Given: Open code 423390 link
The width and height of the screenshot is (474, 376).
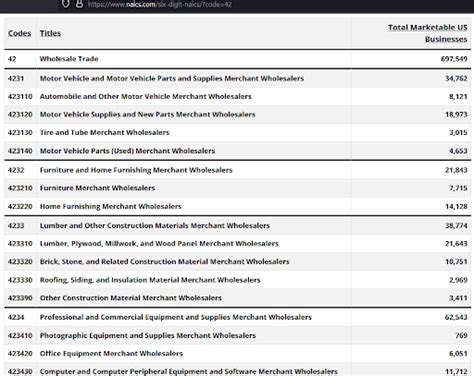Looking at the screenshot, I should [20, 298].
